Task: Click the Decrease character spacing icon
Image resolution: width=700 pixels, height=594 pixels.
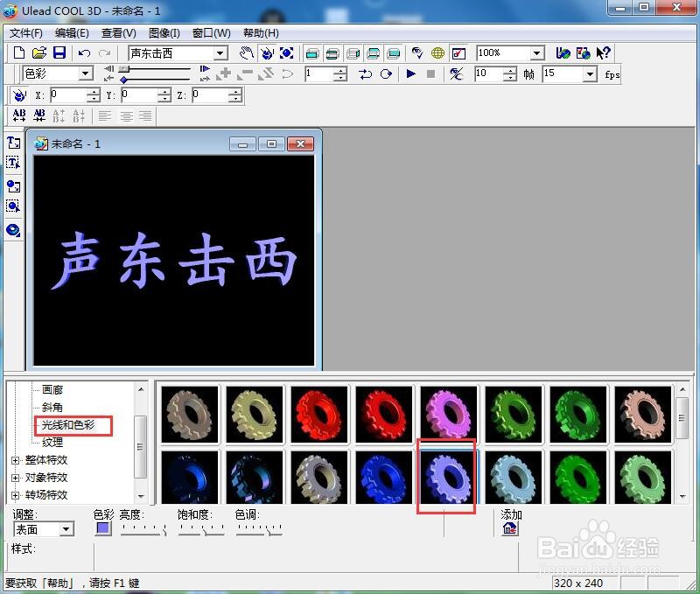Action: tap(39, 115)
